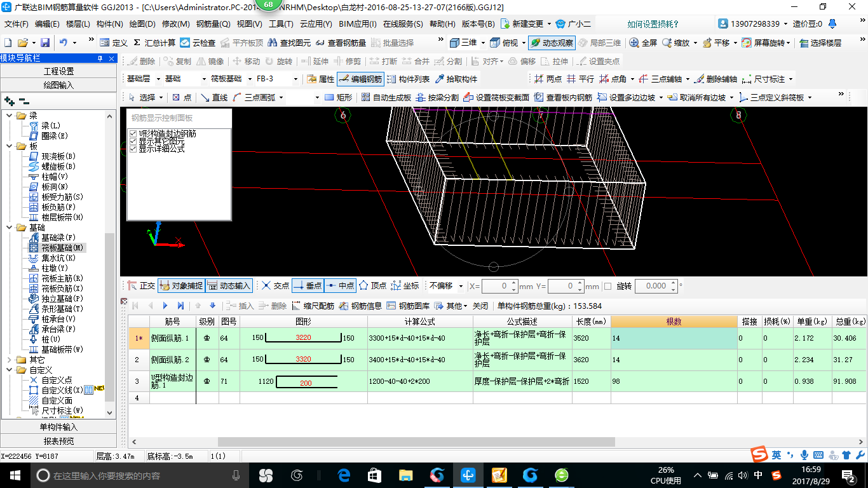Screen dimensions: 868x488
Task: Select the 矩形 rectangle drawing tool
Action: [x=338, y=97]
